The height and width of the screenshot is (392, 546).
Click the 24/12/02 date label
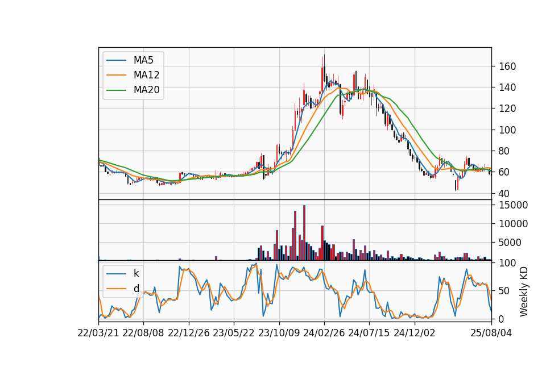[x=415, y=333]
